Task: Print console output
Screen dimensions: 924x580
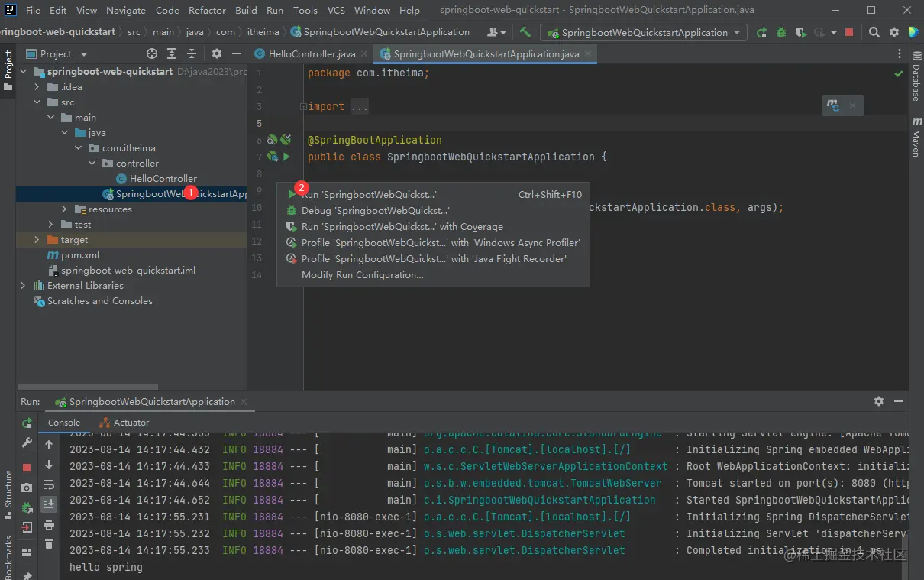Action: [x=49, y=524]
